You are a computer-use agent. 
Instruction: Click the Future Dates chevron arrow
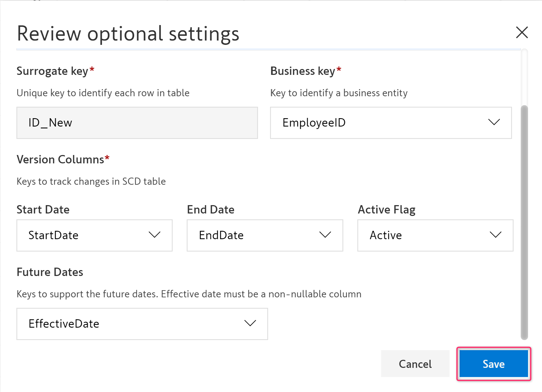click(250, 324)
